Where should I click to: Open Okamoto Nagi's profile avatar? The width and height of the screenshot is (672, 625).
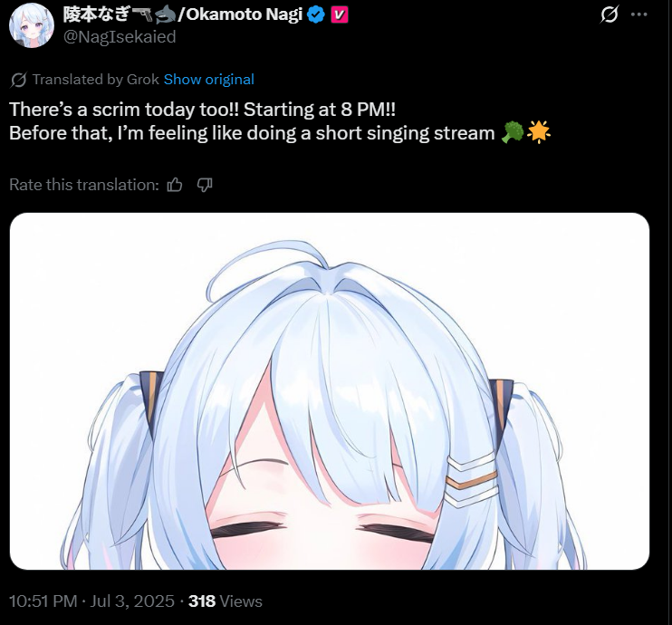coord(32,25)
